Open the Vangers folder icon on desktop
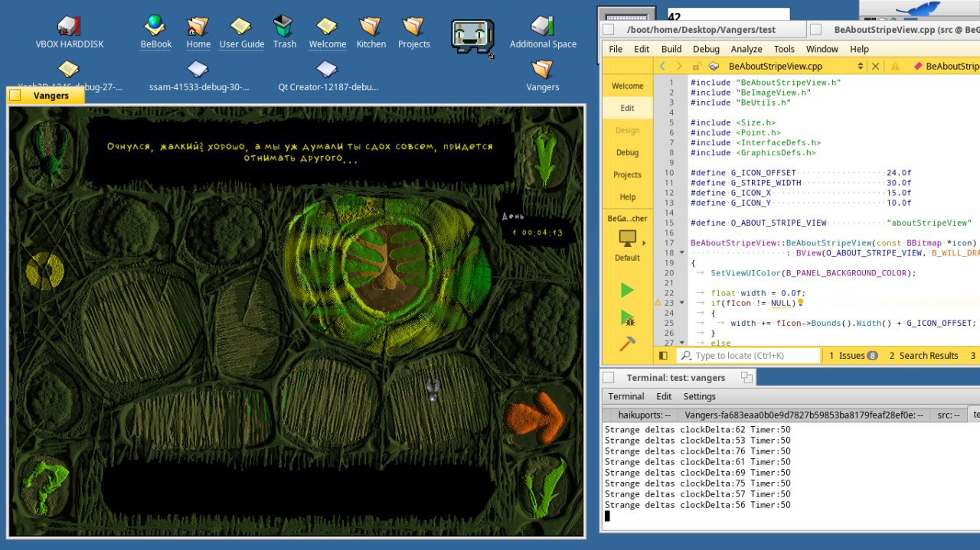 542,69
